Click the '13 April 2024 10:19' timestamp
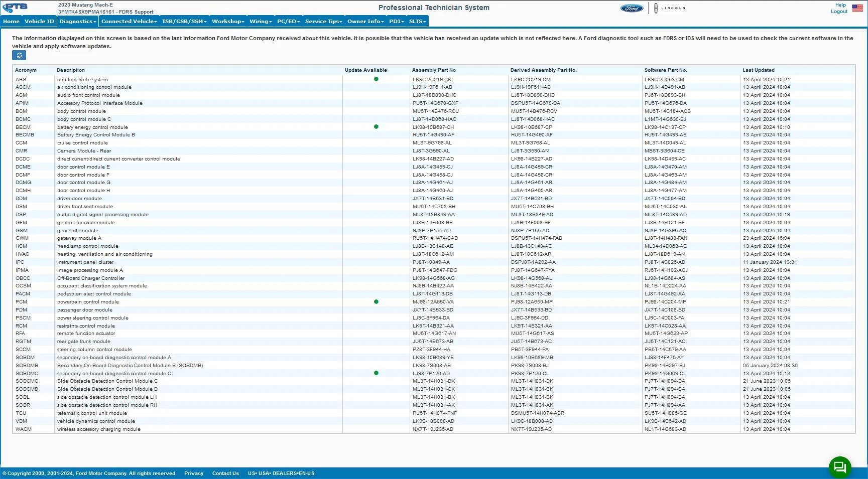868x479 pixels. tap(767, 215)
